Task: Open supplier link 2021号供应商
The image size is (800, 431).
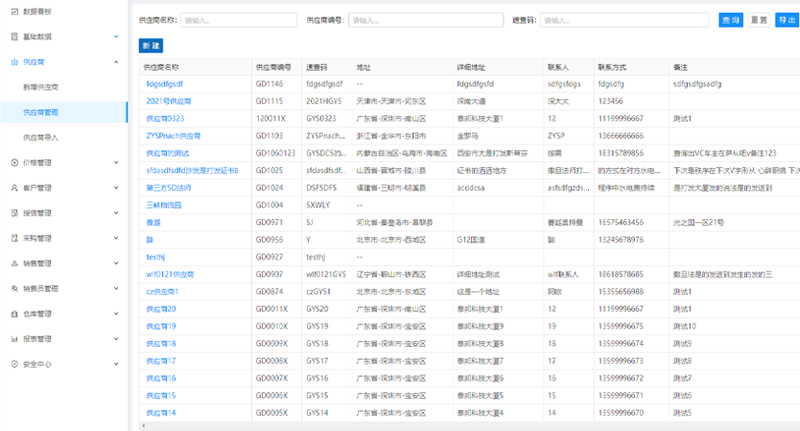Action: point(169,101)
